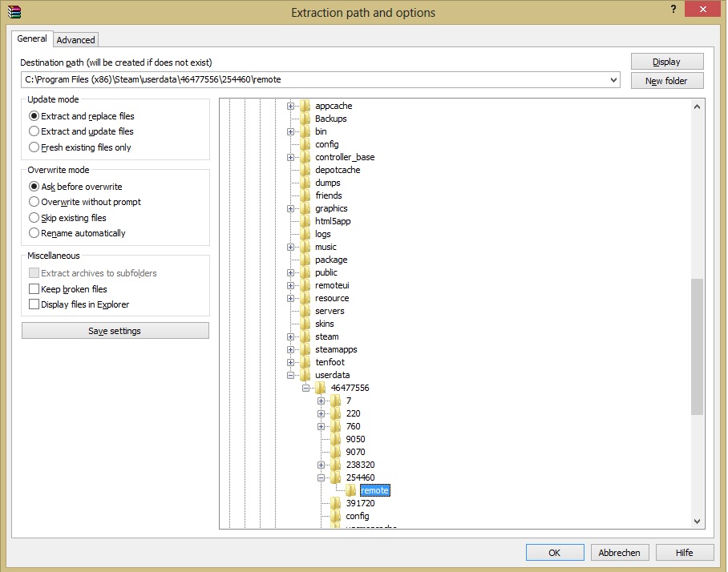Select the 391720 folder icon
This screenshot has width=728, height=572.
pos(336,503)
